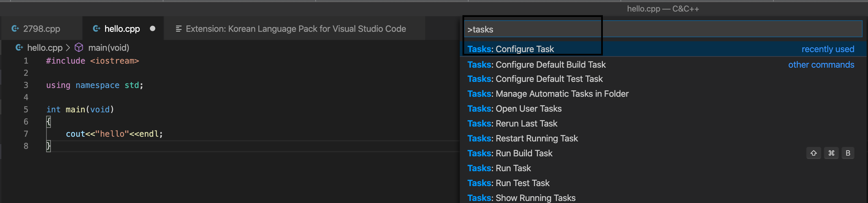
Task: Open the Korean Language Pack extension tab
Action: (x=296, y=29)
